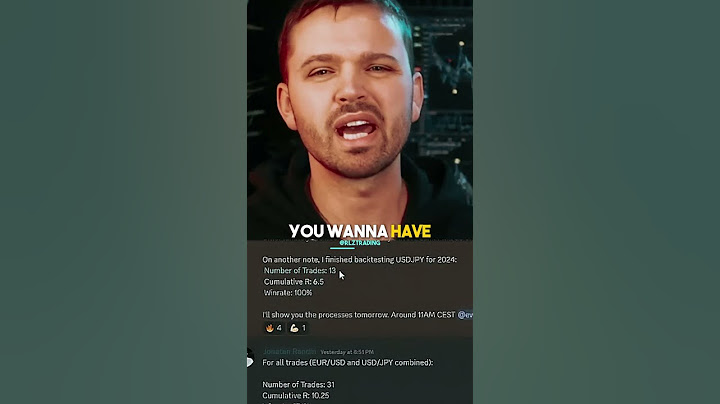Open Jonatan Rondin's username profile
The height and width of the screenshot is (404, 720).
289,351
